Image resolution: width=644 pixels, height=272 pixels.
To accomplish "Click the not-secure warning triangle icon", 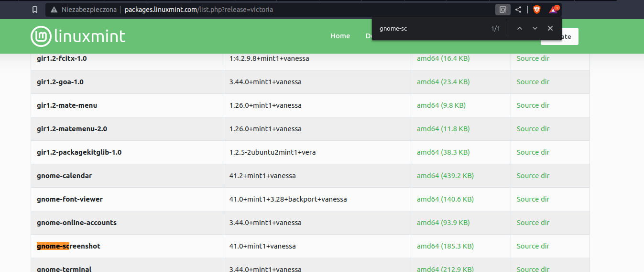I will [x=54, y=10].
